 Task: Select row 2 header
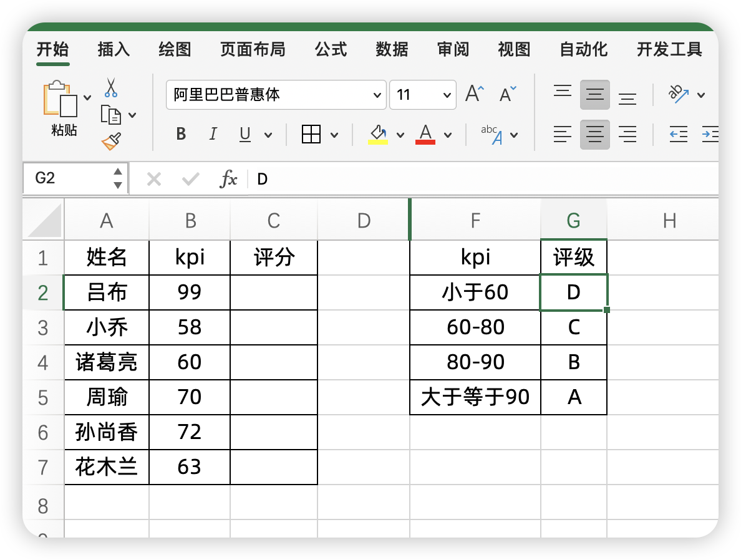43,292
